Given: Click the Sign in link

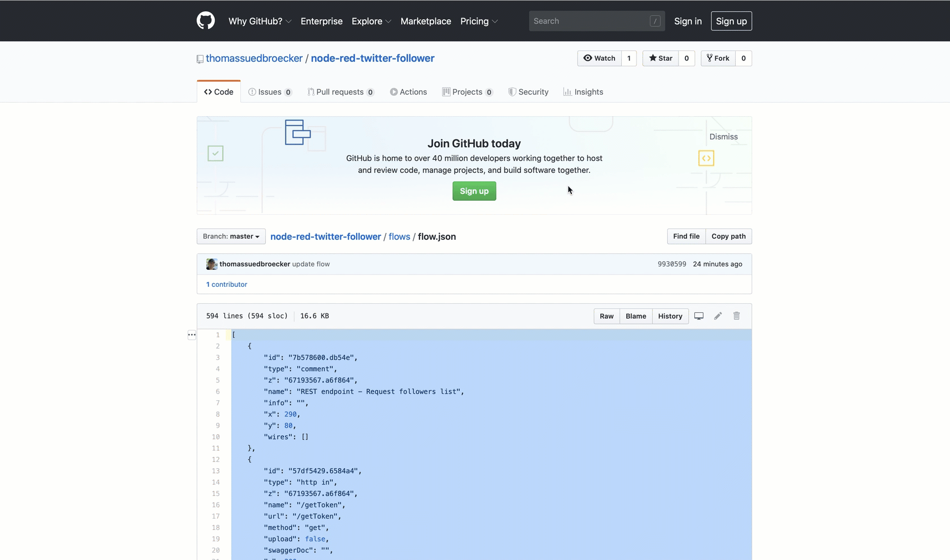Looking at the screenshot, I should point(688,21).
